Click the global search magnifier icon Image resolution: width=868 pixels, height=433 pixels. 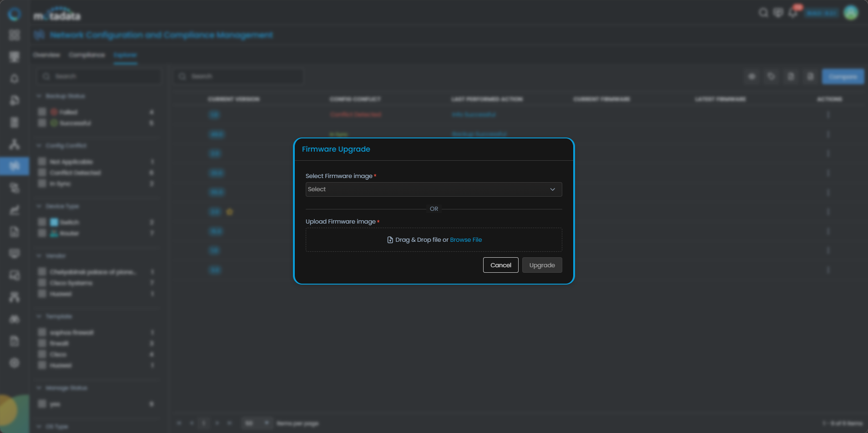763,13
